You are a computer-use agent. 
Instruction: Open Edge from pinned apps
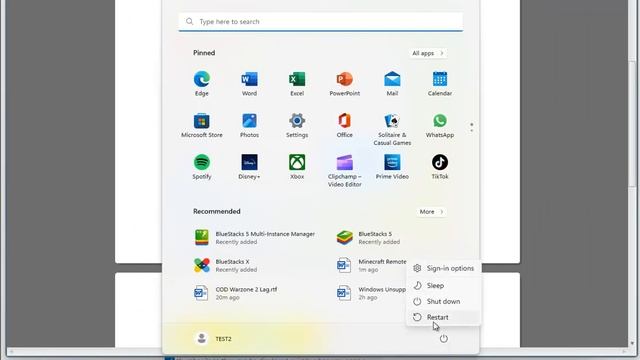(202, 83)
